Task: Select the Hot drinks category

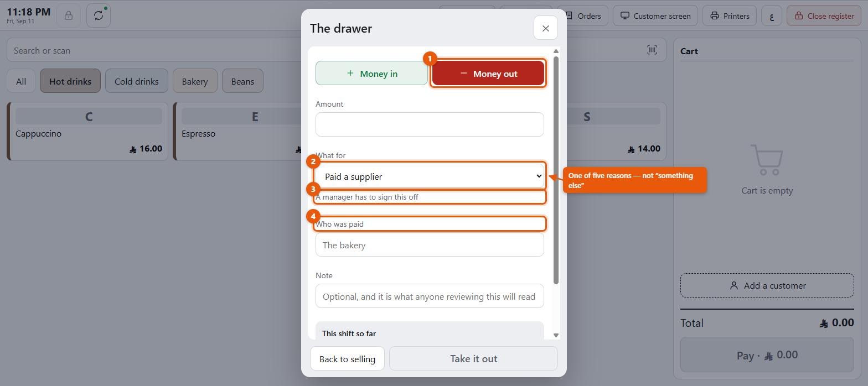Action: (70, 81)
